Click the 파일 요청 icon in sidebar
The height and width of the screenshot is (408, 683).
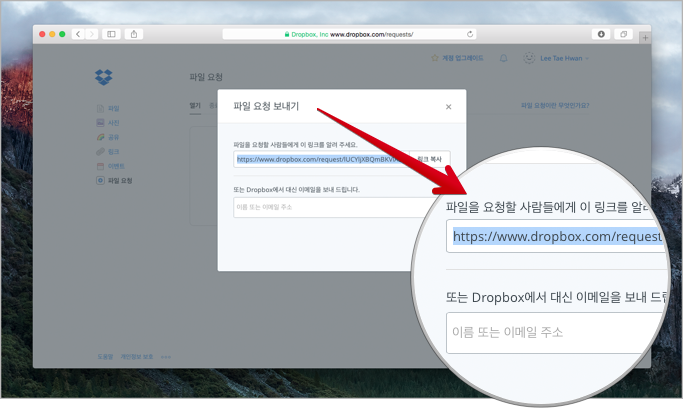[x=100, y=180]
